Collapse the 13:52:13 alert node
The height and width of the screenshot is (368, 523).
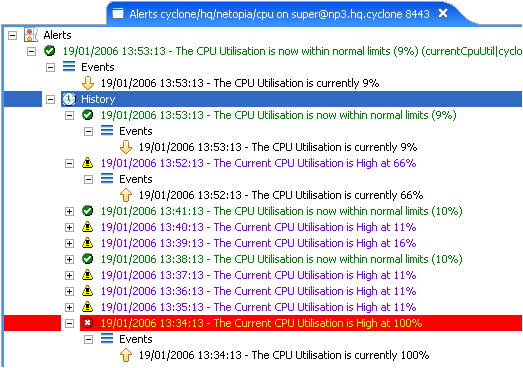69,163
